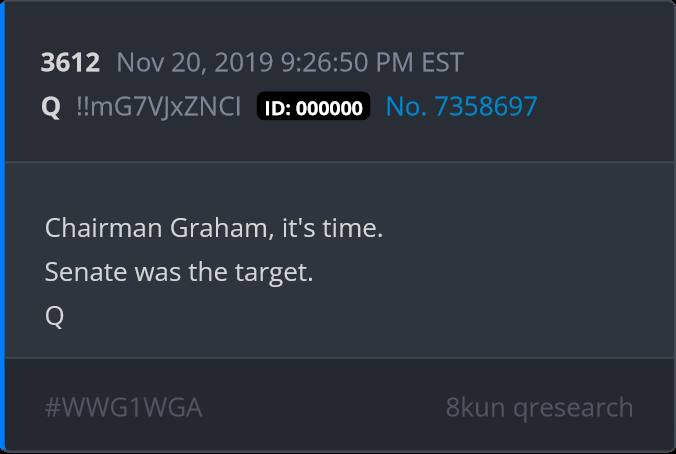Click the line "Senate was the target."

179,273
